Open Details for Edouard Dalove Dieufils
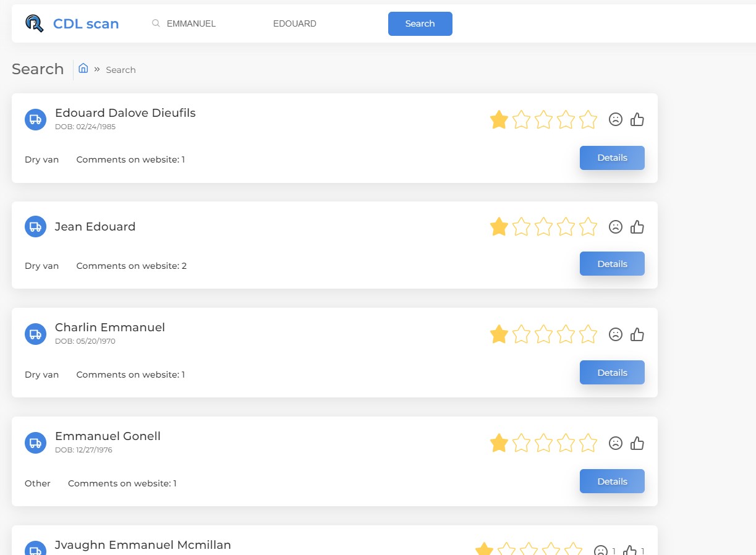This screenshot has width=756, height=555. point(612,158)
